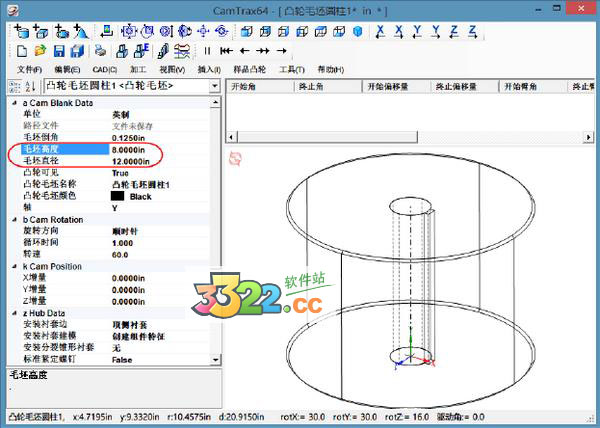
Task: Select the 3D orbit rotate tool
Action: tap(184, 31)
